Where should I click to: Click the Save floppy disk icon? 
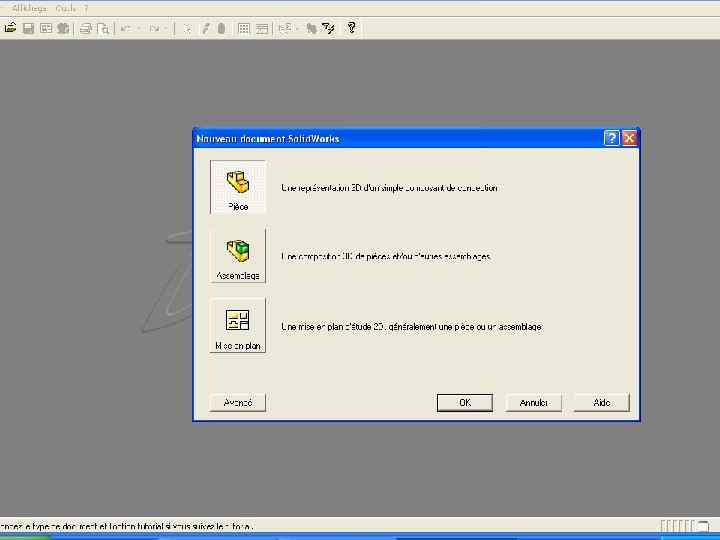point(28,28)
